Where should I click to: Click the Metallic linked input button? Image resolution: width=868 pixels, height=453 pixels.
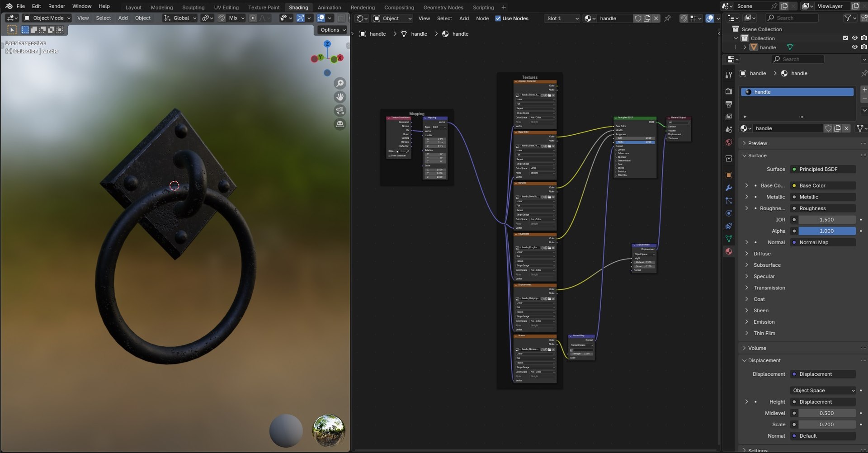pos(823,197)
